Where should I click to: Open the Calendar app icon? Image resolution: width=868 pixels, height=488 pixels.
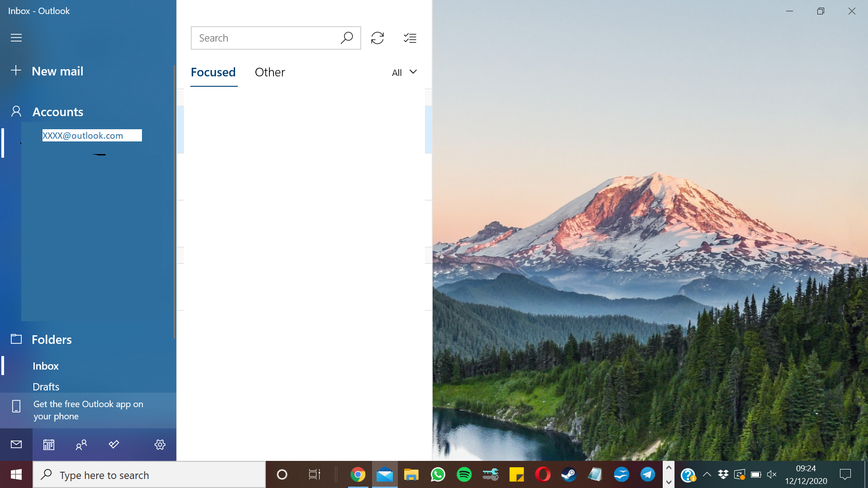click(x=48, y=444)
